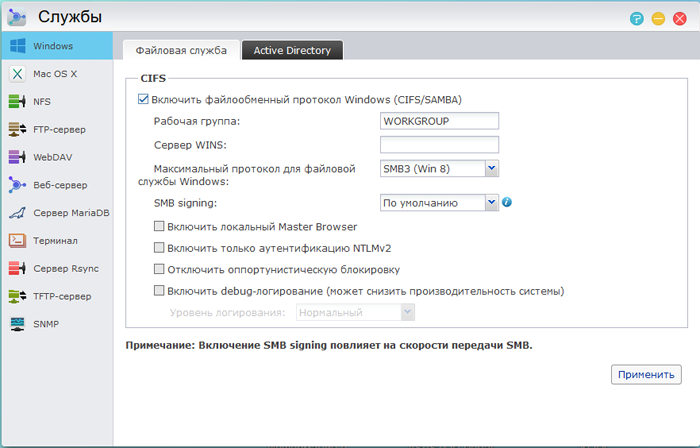
Task: Click the SNMP monitor icon
Action: [17, 324]
